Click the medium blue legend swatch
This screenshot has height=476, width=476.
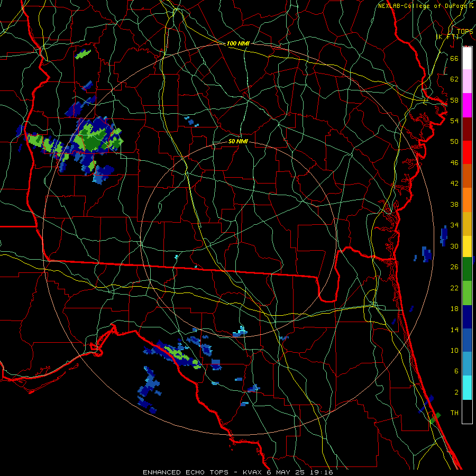coord(467,340)
